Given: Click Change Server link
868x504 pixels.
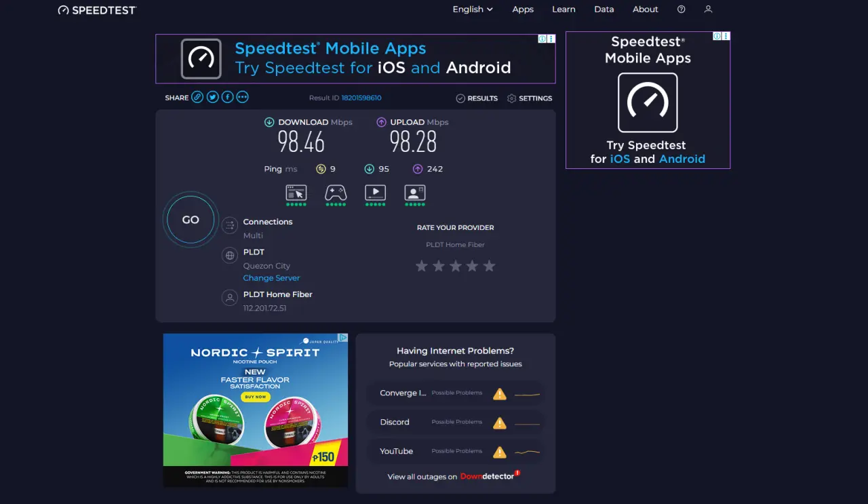Looking at the screenshot, I should (271, 278).
